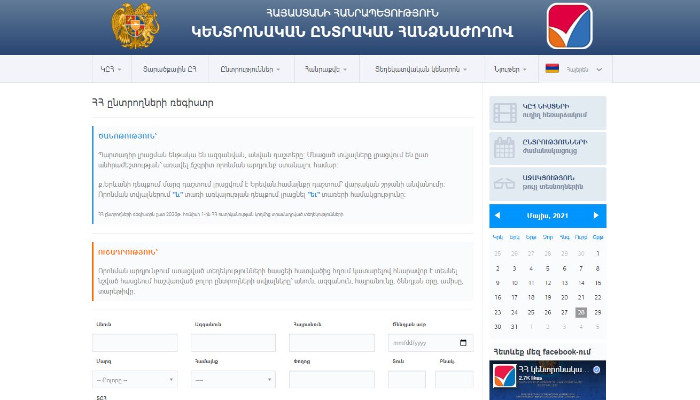Screen dimensions: 700x400
Task: Click the Անուն (first name) input field
Action: 135,343
